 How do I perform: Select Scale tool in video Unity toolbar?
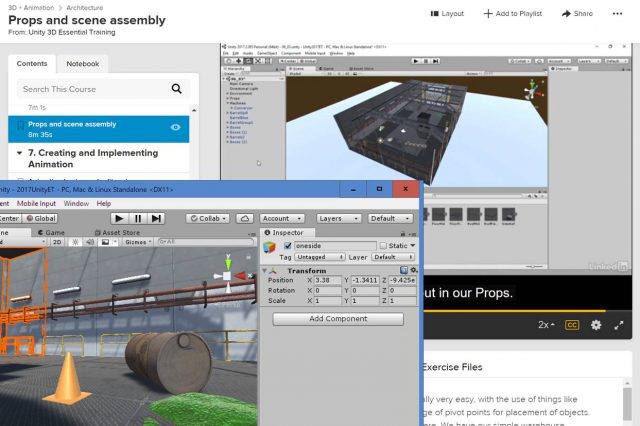pyautogui.click(x=258, y=61)
